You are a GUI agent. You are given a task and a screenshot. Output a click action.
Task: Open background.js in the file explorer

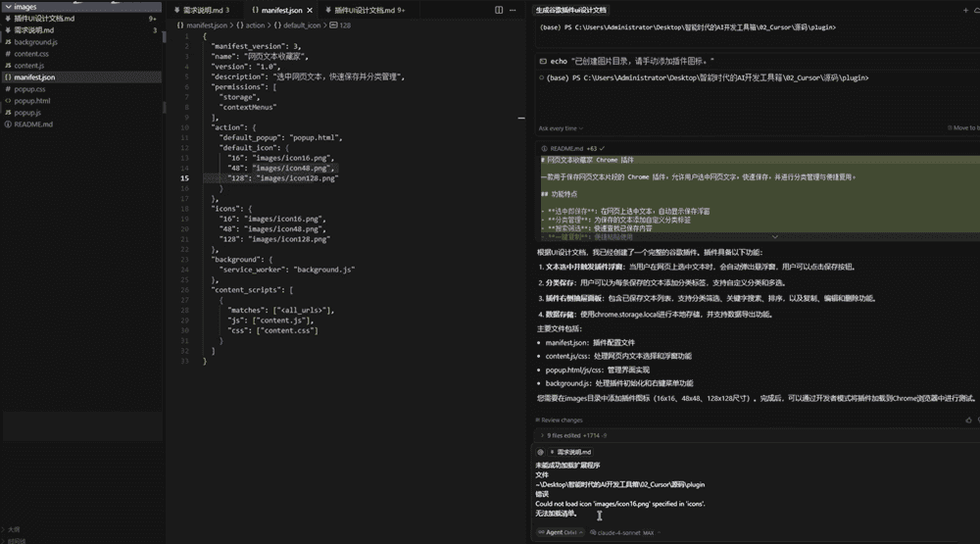point(35,42)
